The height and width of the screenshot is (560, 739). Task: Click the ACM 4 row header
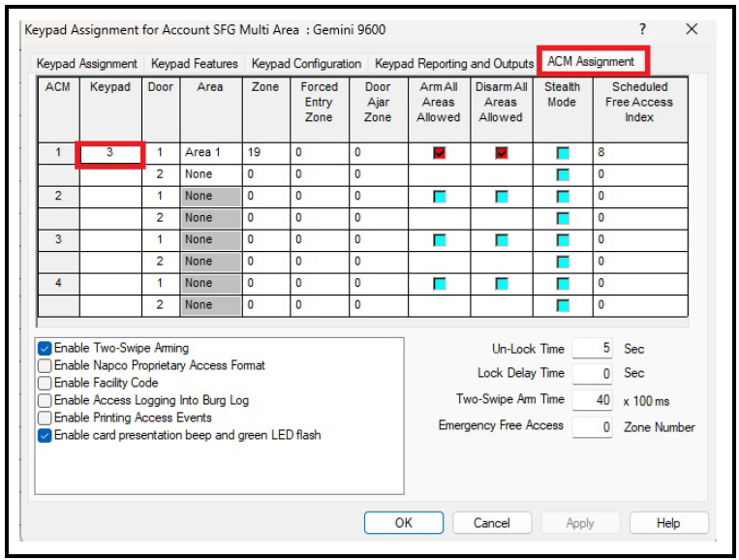58,284
